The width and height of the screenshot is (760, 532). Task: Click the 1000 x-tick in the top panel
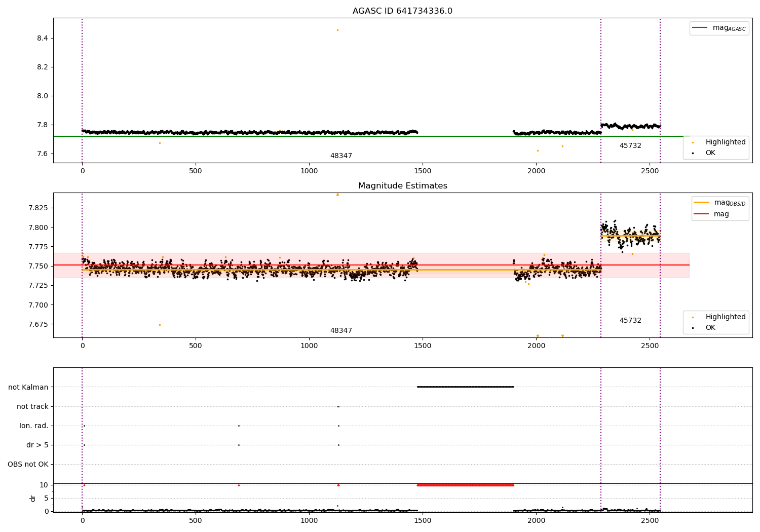point(309,171)
